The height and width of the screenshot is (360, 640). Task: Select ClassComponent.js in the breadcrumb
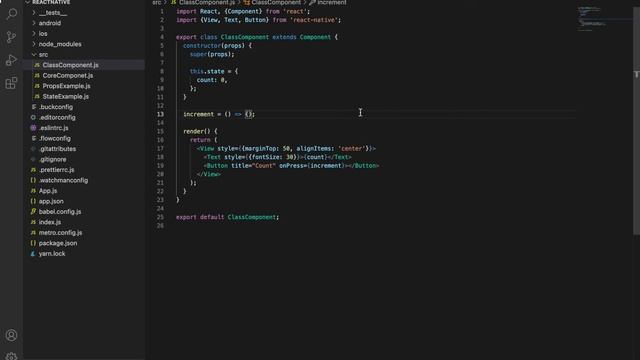(x=207, y=2)
